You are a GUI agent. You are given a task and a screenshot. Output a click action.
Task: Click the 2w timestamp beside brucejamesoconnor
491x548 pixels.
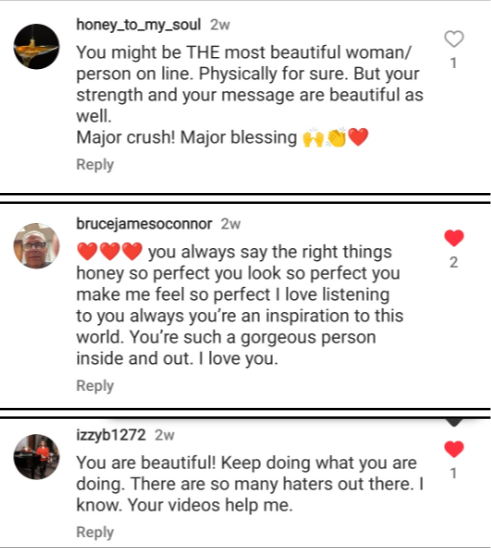(231, 224)
